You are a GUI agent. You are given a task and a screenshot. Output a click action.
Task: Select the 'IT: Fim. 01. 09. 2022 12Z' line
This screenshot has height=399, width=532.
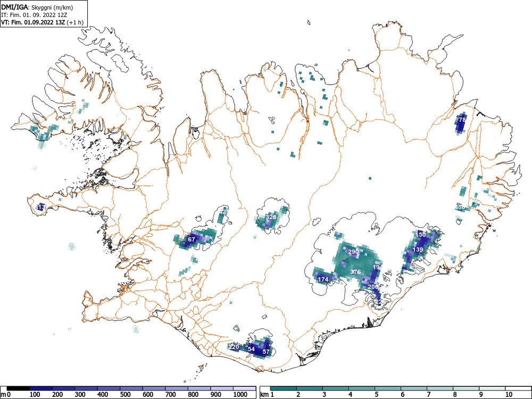34,15
